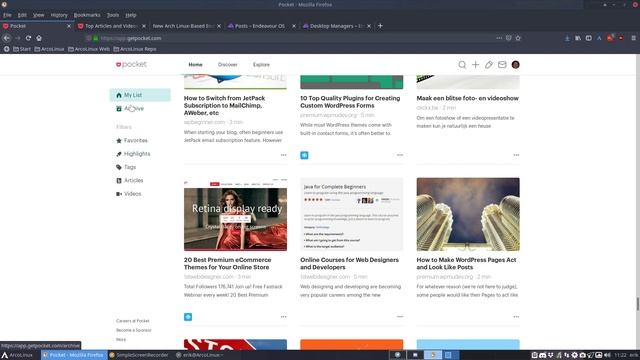This screenshot has height=360, width=640.
Task: Open the Firefox Edit menu
Action: [22, 15]
